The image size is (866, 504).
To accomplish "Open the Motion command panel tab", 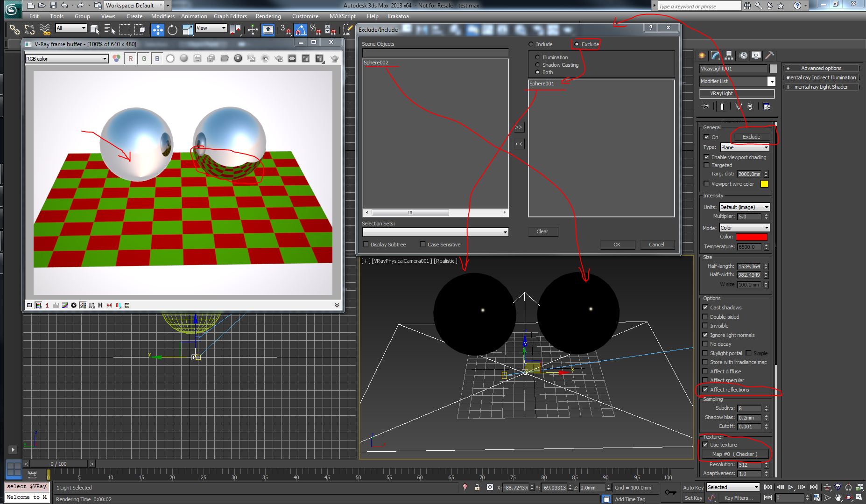I will [743, 56].
